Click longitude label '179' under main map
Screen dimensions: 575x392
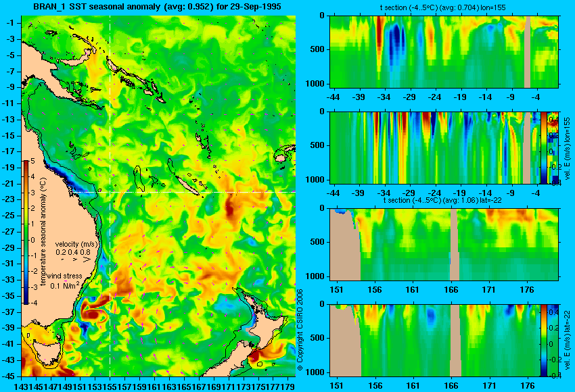pyautogui.click(x=289, y=386)
